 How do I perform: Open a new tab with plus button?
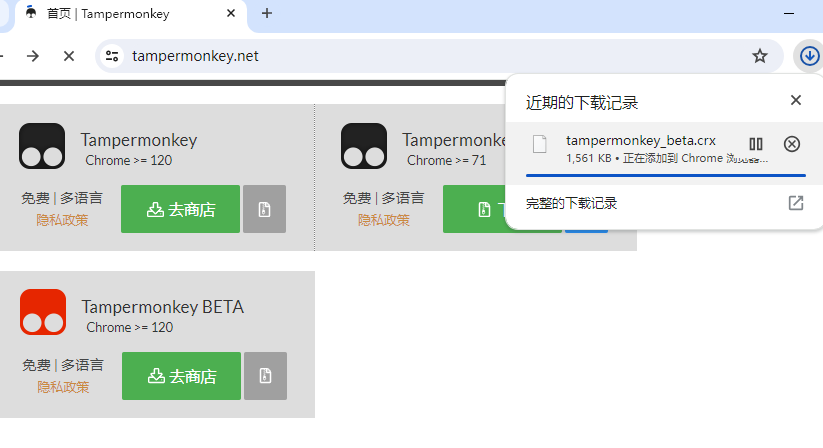(x=267, y=14)
